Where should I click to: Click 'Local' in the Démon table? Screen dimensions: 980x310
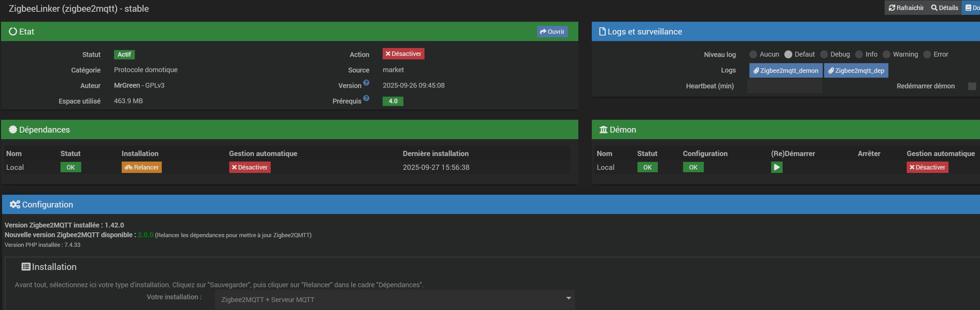click(x=605, y=167)
